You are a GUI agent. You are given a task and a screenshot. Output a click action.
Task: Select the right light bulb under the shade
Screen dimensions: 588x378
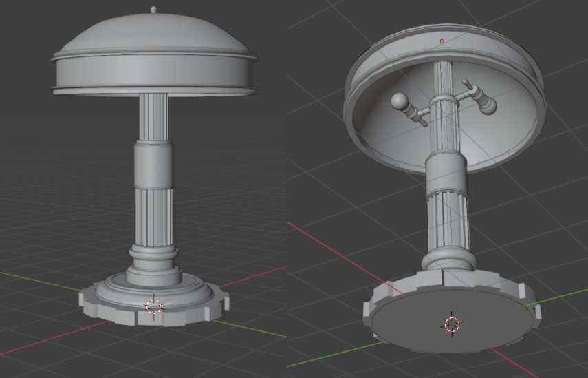pos(487,103)
